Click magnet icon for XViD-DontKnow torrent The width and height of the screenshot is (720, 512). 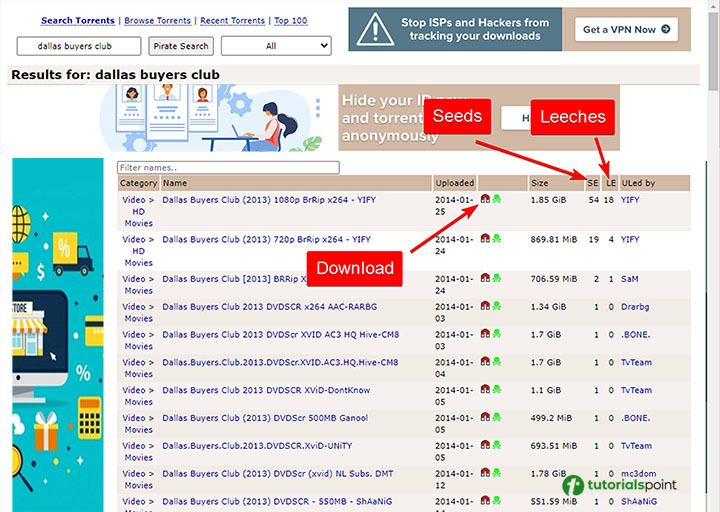pyautogui.click(x=485, y=389)
